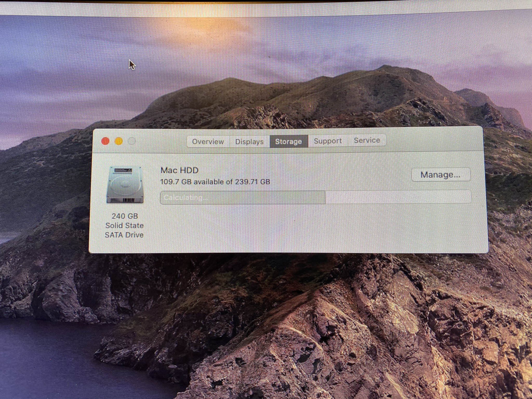The width and height of the screenshot is (532, 399).
Task: Open the Service tab
Action: [x=367, y=140]
